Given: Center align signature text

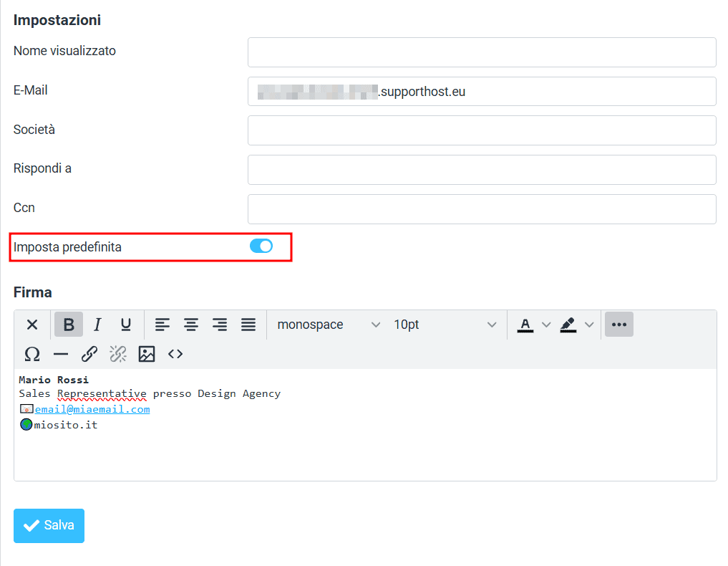Looking at the screenshot, I should pos(191,325).
